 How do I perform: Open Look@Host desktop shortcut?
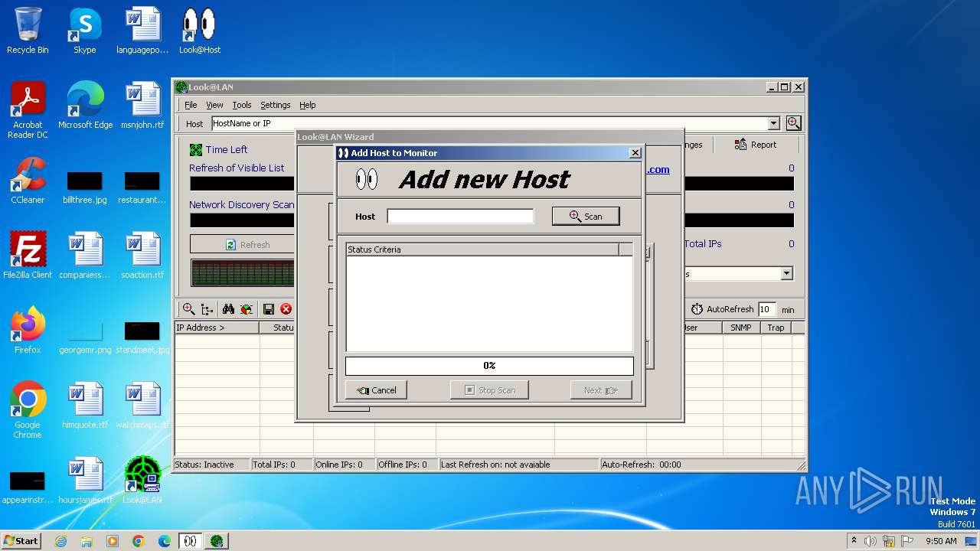(x=199, y=31)
